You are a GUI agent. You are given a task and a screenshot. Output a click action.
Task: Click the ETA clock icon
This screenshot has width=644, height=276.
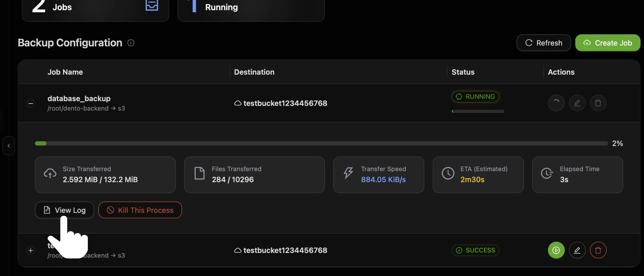[x=448, y=173]
